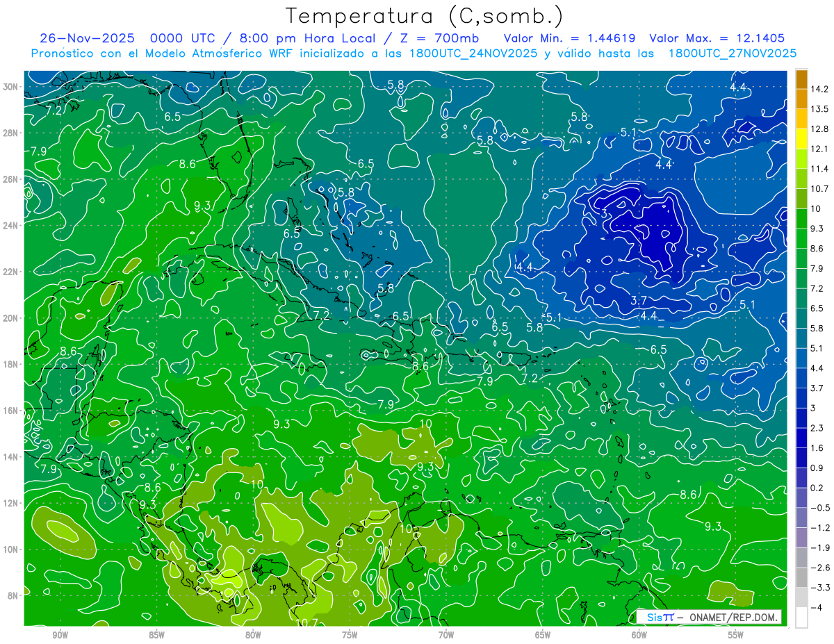
Task: Click the valid-until time '1800UTC_27NOV2025'
Action: (x=732, y=53)
